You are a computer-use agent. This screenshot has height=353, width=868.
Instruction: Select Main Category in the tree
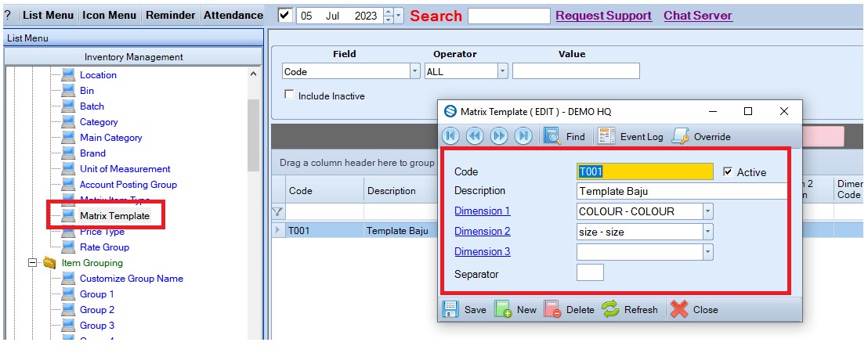pos(110,137)
